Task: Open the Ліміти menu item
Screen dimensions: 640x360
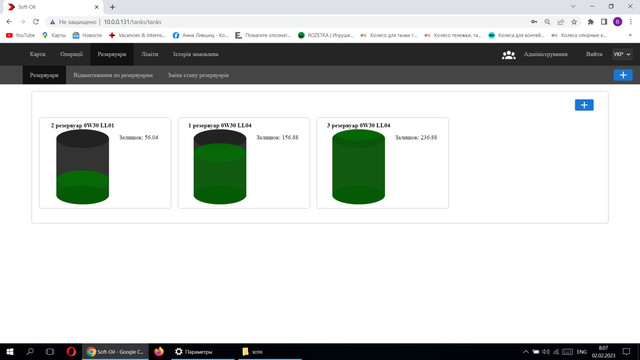Action: pyautogui.click(x=149, y=54)
